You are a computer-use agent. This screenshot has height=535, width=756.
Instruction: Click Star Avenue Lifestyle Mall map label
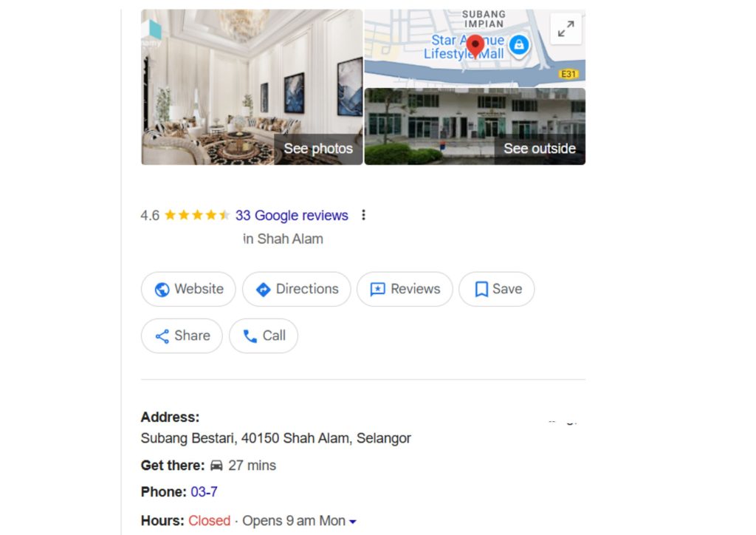(464, 47)
